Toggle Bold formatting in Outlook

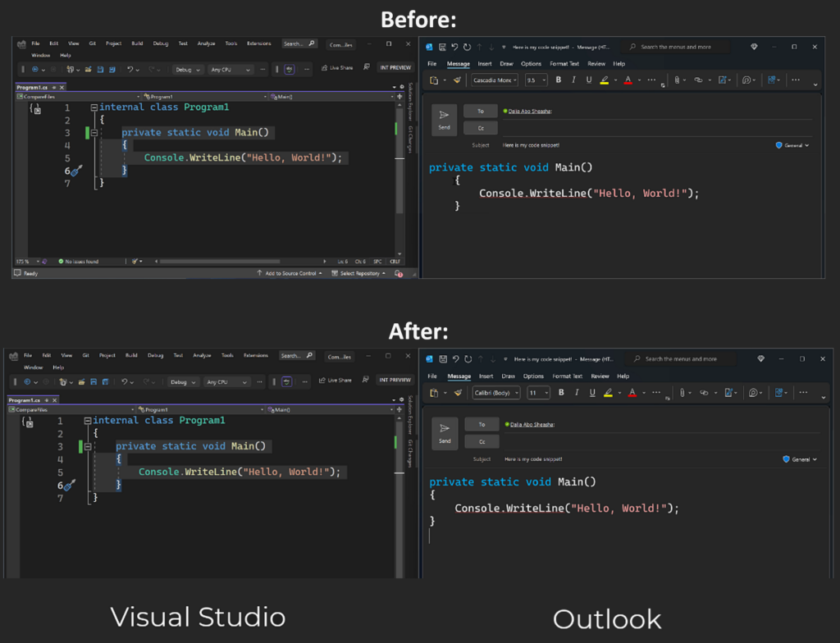tap(559, 80)
